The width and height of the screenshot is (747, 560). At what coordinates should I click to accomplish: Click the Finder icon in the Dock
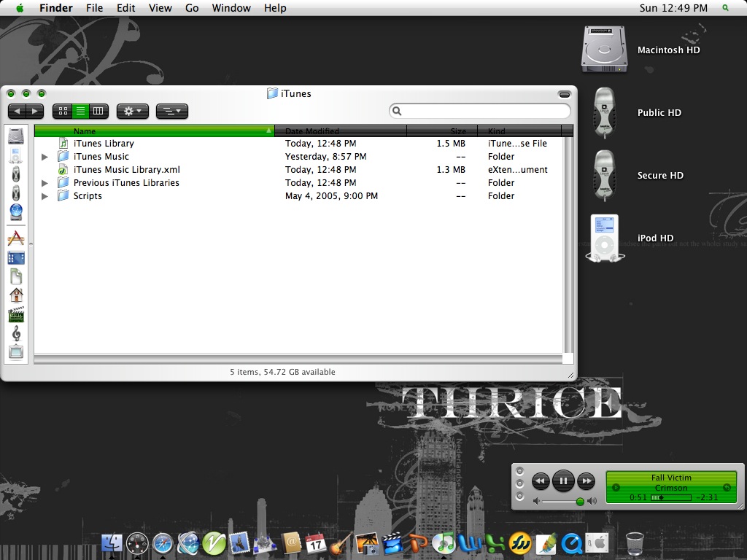click(x=112, y=544)
